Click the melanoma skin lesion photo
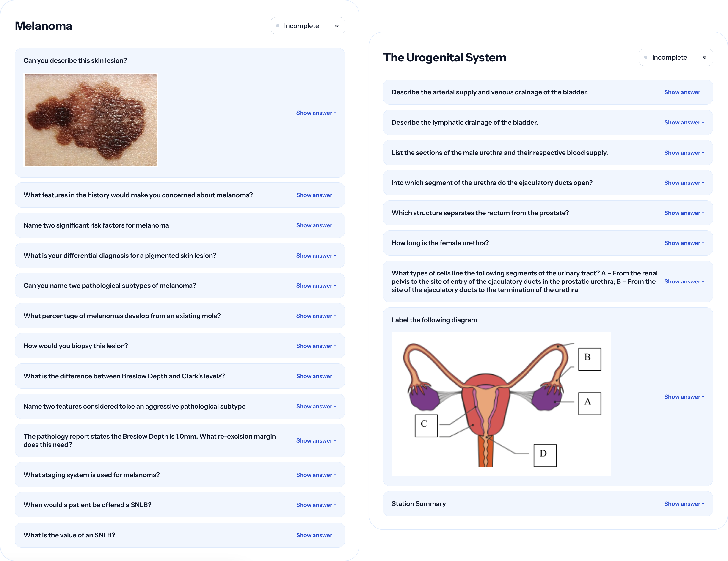The height and width of the screenshot is (561, 728). click(x=91, y=120)
